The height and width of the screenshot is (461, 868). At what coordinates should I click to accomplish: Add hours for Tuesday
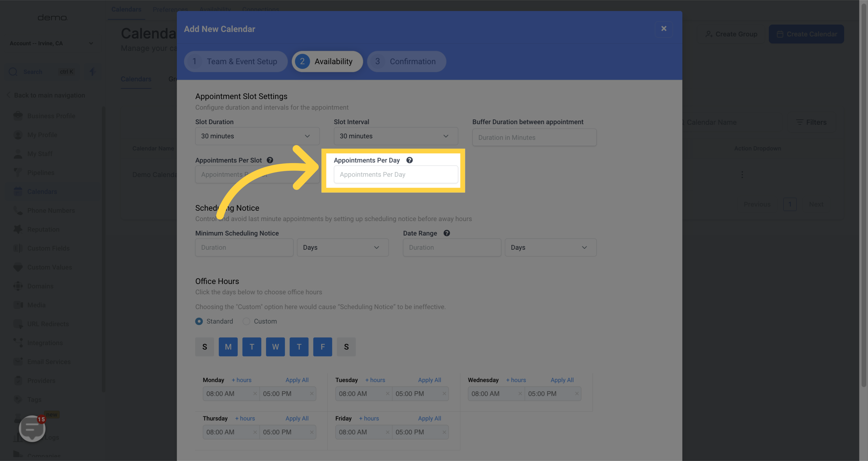375,380
